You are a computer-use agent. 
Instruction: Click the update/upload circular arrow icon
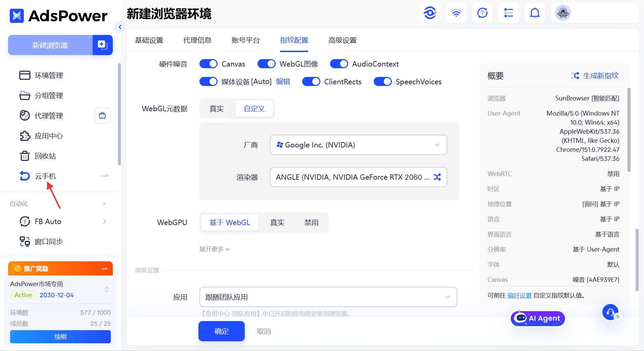(482, 13)
